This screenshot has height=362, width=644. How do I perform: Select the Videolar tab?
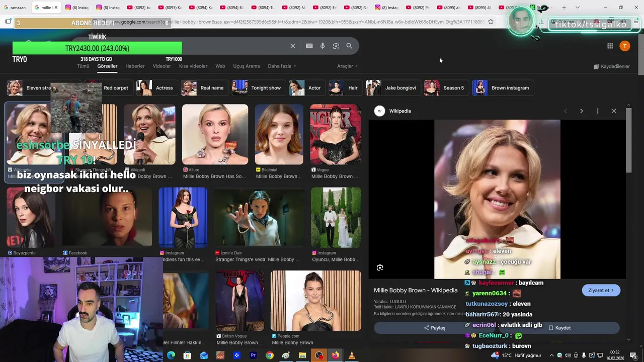coord(162,66)
